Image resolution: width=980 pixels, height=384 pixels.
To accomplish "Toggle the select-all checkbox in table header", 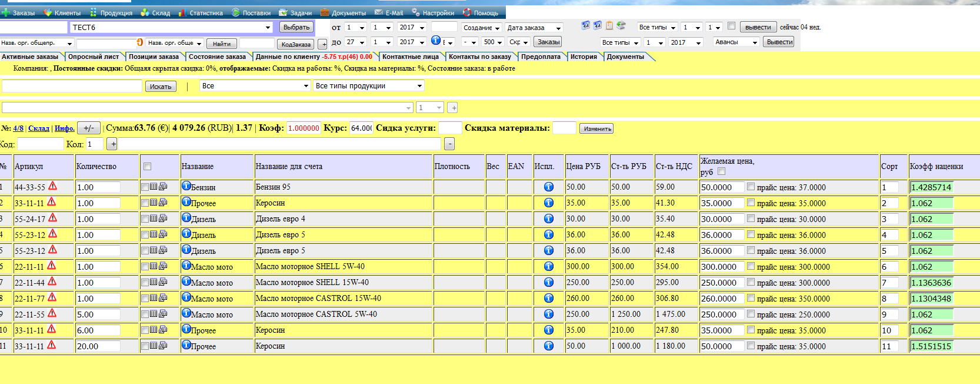I will tap(147, 167).
